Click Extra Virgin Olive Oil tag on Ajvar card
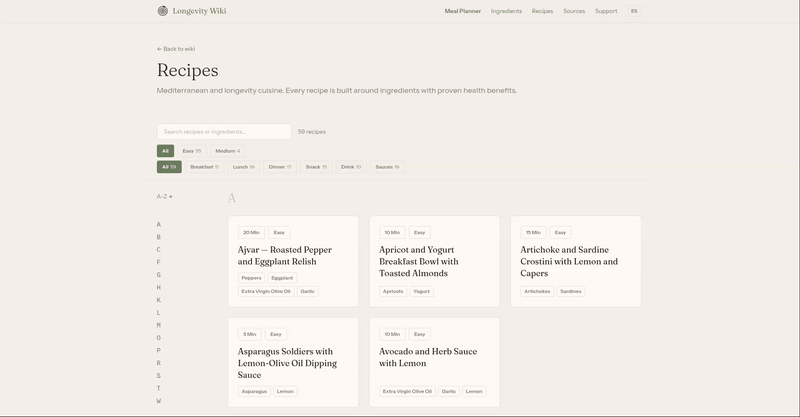The image size is (800, 417). click(x=266, y=291)
